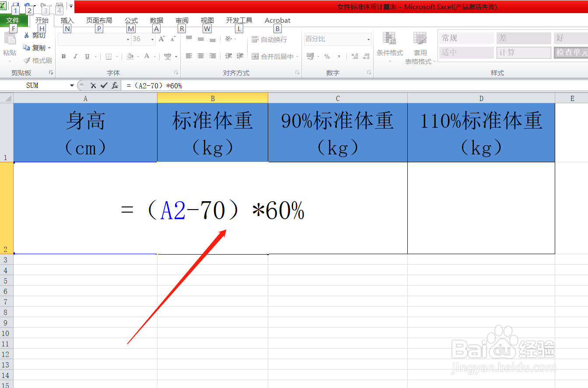The width and height of the screenshot is (588, 388).
Task: Click the Copy (复制) button
Action: 35,48
